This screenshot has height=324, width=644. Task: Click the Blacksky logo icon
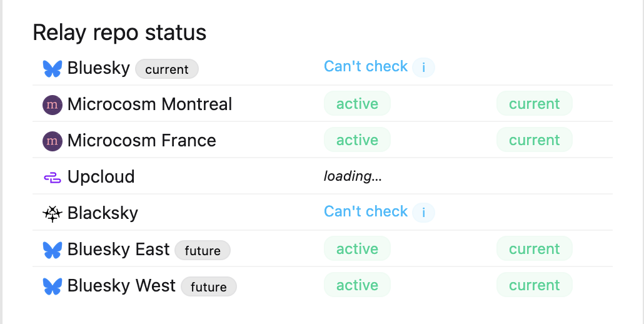pyautogui.click(x=53, y=214)
